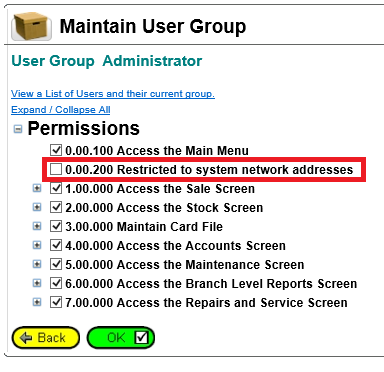Screen dimensions: 384x372
Task: Click label '6.00.000 Access the Branch Level Reports Screen'
Action: tap(211, 284)
